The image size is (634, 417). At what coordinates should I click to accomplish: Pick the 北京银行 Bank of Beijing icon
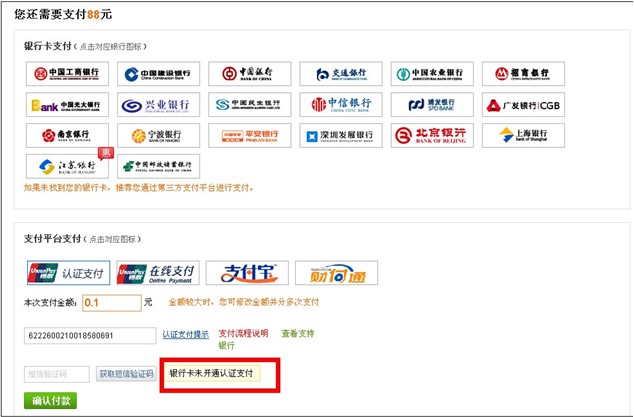431,136
